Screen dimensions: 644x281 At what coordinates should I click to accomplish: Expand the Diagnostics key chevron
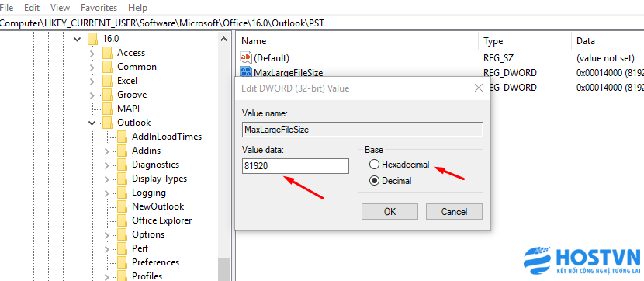tap(107, 165)
